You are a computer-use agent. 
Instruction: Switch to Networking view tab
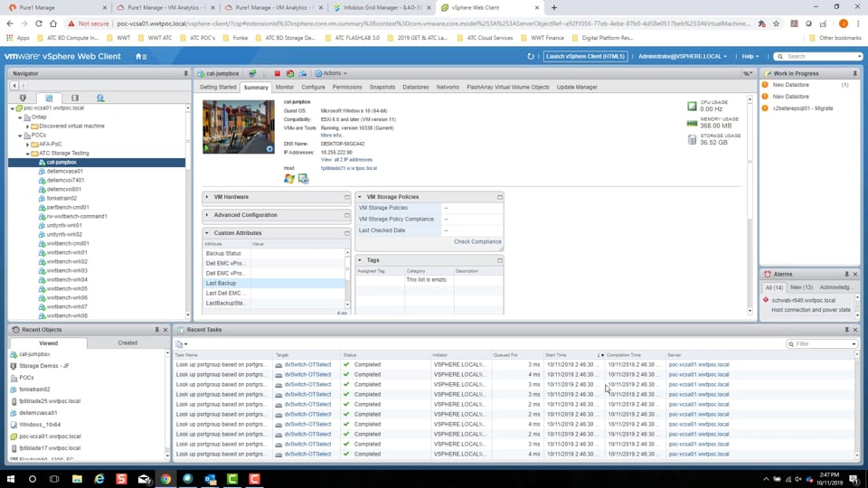(100, 98)
